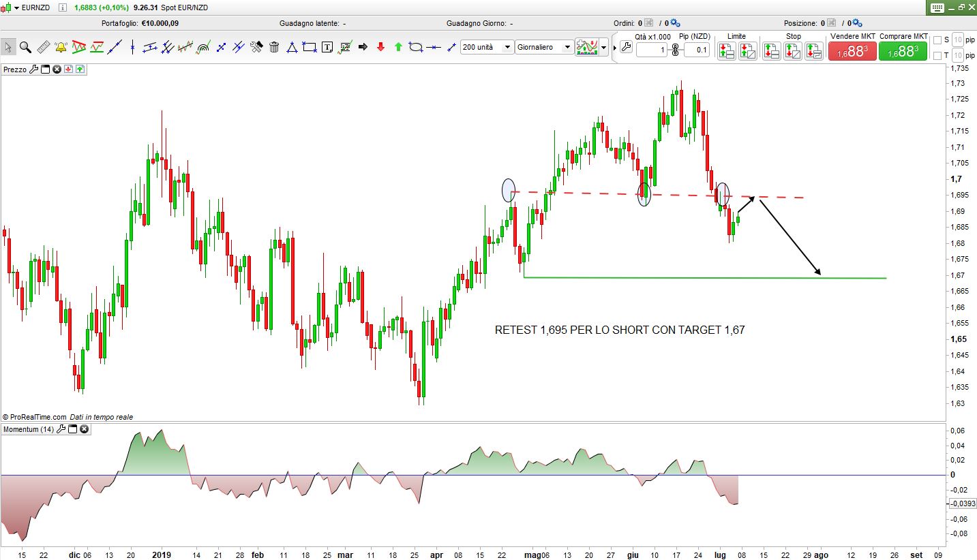
Task: Select the red down arrow tool
Action: [380, 47]
